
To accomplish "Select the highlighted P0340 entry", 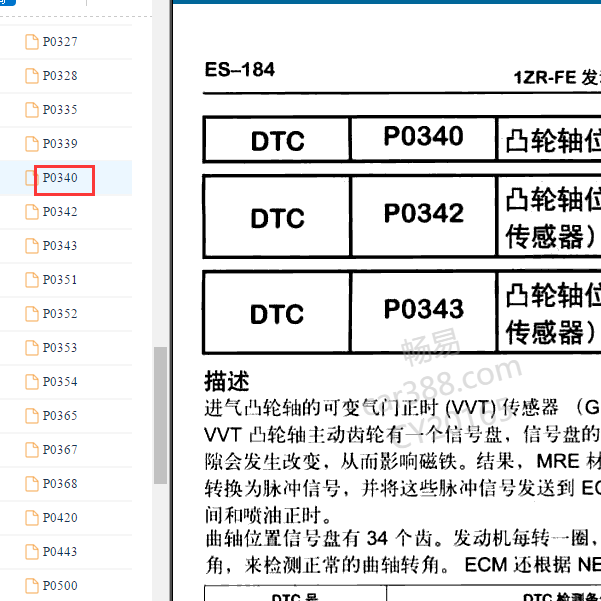I will 60,178.
